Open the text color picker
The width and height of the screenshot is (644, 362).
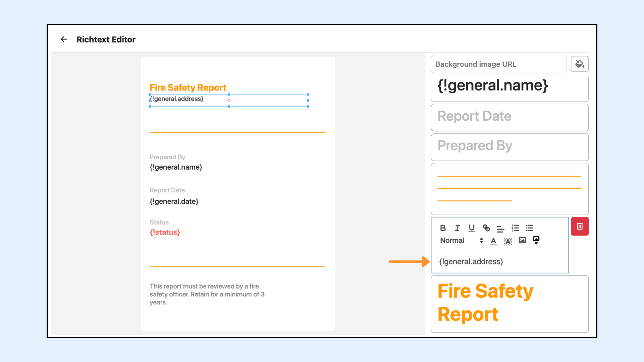tap(493, 241)
